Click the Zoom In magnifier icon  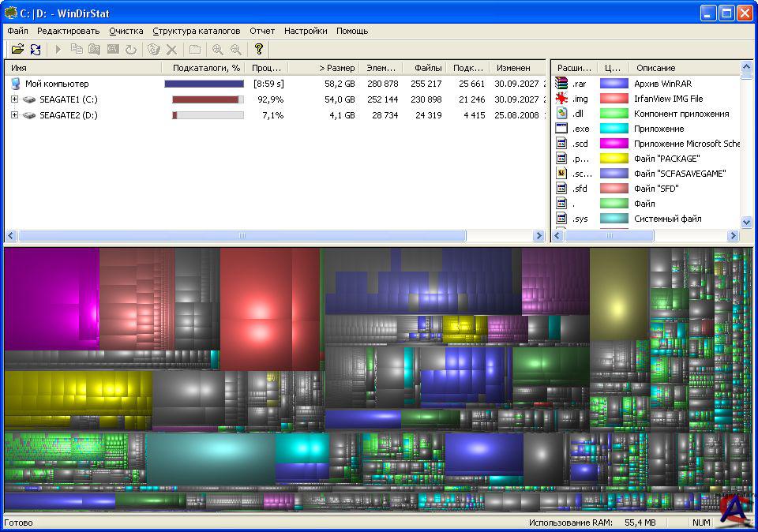pos(217,49)
